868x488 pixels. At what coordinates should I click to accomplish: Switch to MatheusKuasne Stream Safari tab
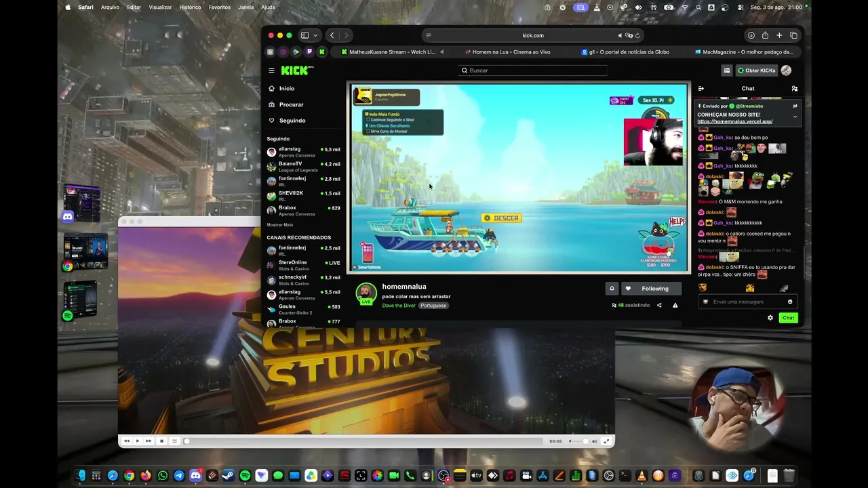(393, 52)
